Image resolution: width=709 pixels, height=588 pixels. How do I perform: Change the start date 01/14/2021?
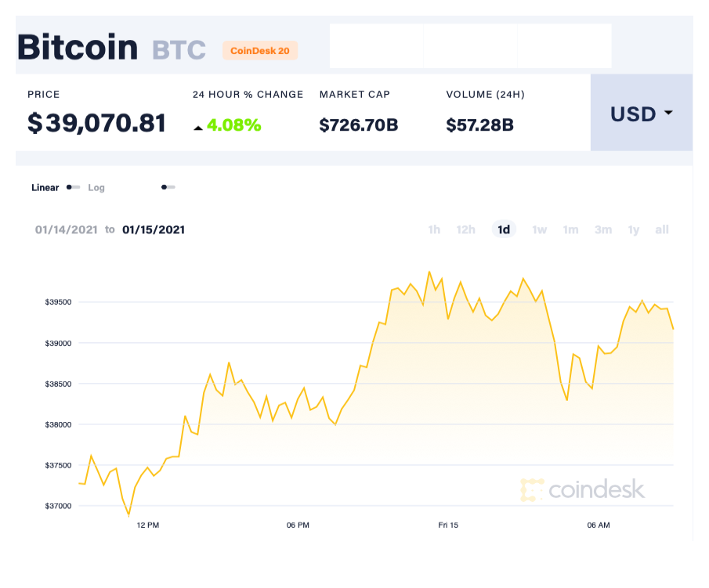(65, 229)
